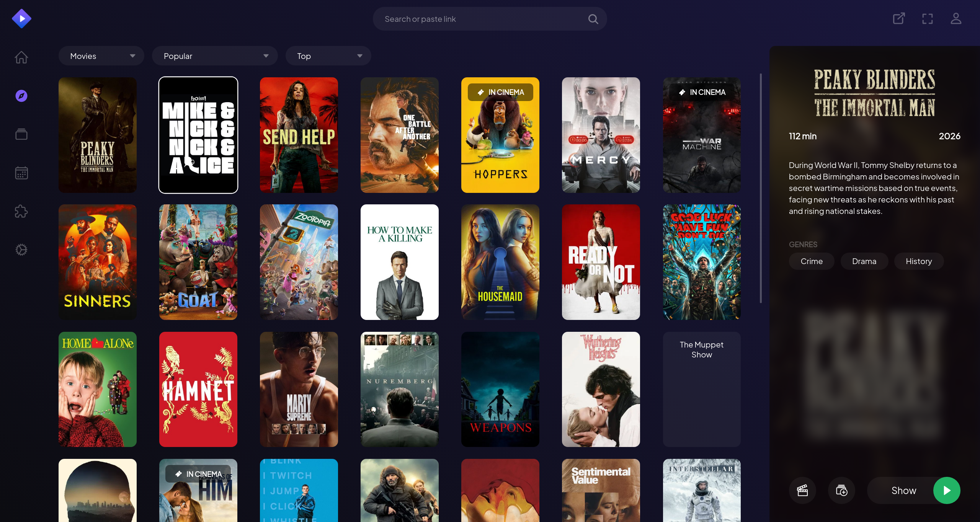Select the Hamnet movie poster

click(198, 389)
